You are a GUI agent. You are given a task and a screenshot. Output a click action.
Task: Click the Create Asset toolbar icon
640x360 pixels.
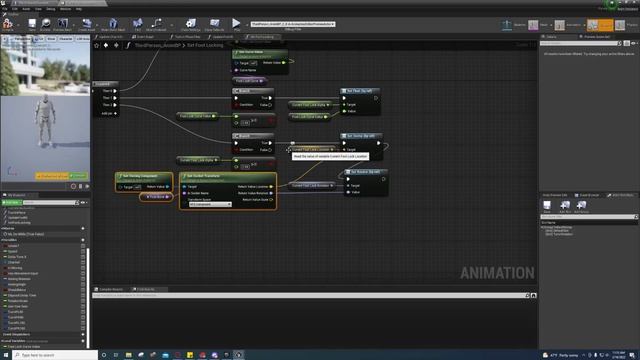click(87, 24)
